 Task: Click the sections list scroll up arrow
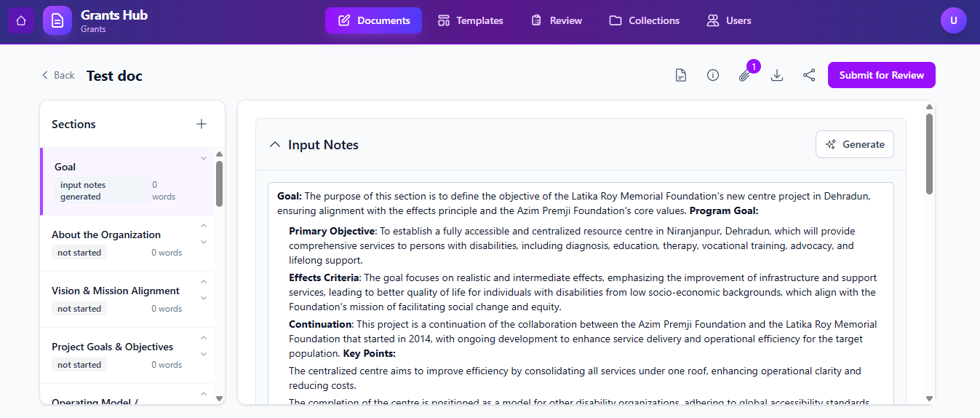click(220, 154)
